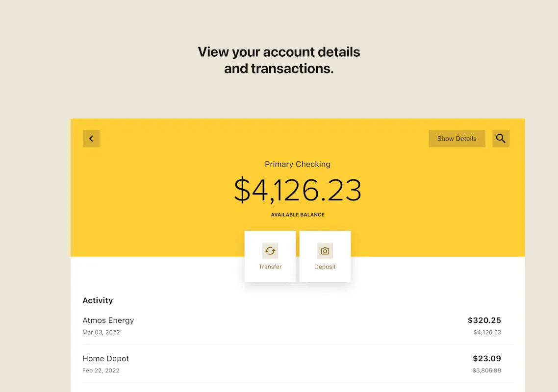Click the Deposit camera icon
The height and width of the screenshot is (392, 558).
[325, 251]
